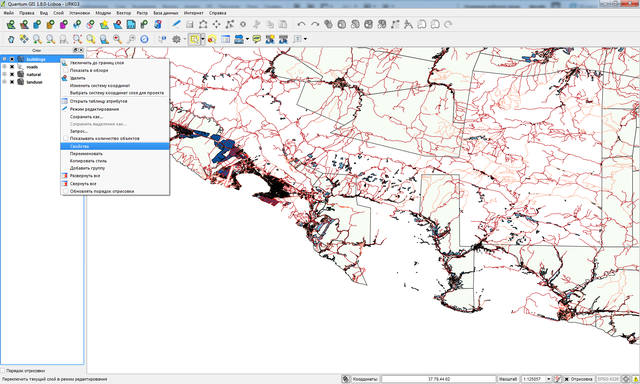The height and width of the screenshot is (384, 640).
Task: Select the Pan Map hand tool
Action: 11,39
